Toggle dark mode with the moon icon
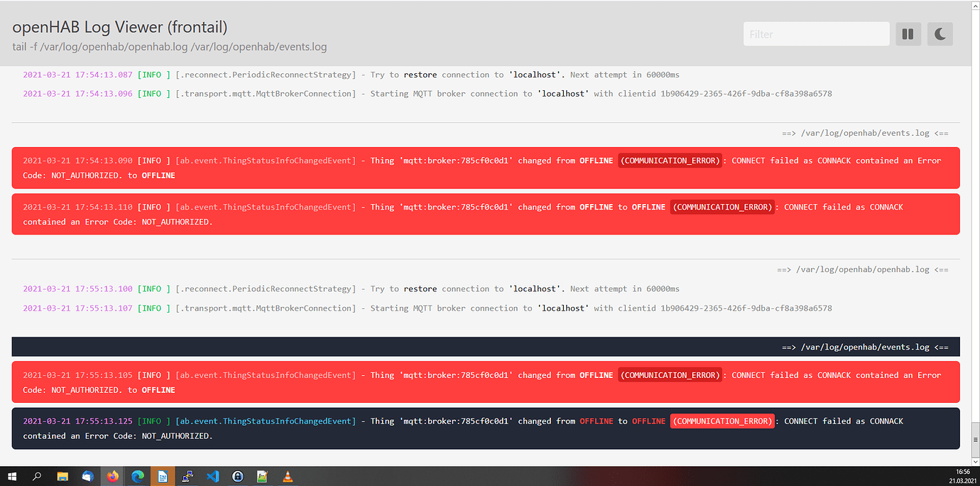 (x=940, y=33)
